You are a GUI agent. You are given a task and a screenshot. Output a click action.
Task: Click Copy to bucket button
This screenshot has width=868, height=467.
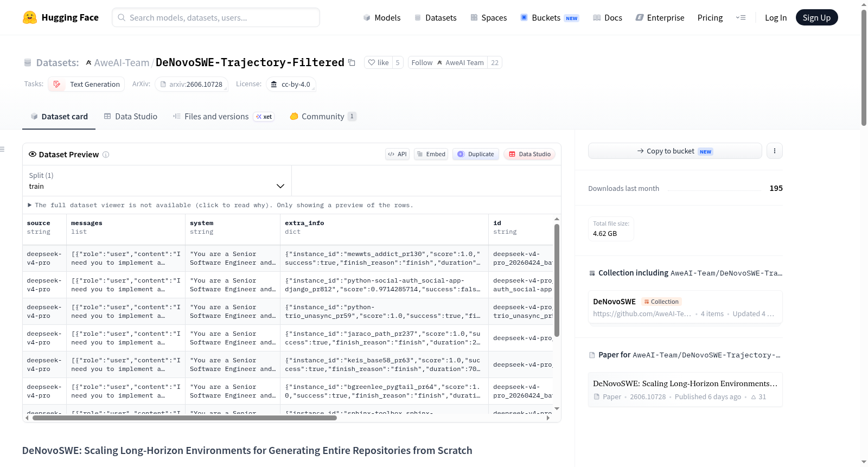(x=675, y=151)
